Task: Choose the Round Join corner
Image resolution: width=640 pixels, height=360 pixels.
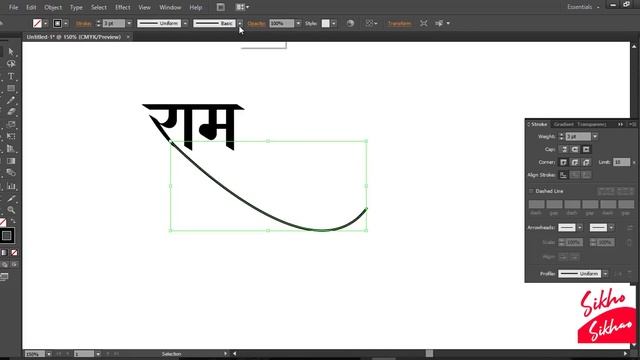Action: (575, 162)
